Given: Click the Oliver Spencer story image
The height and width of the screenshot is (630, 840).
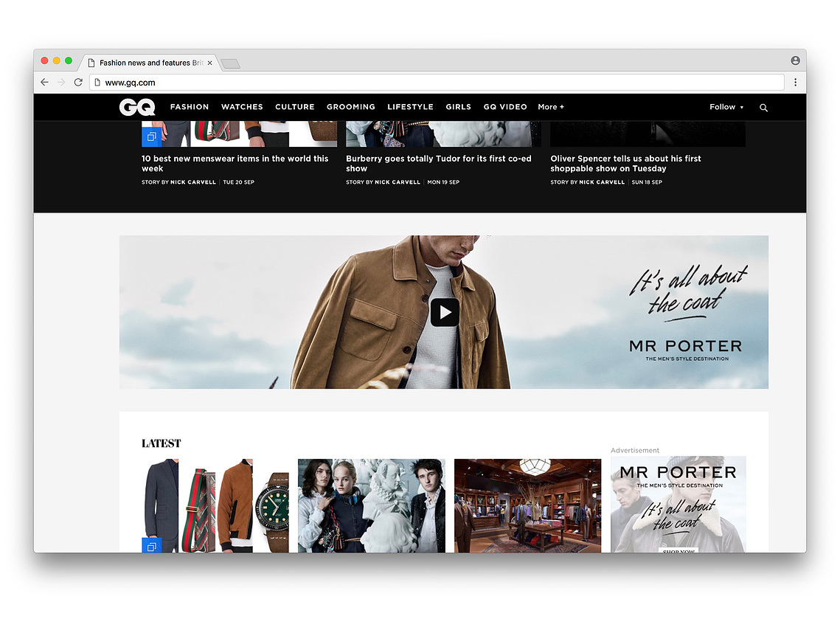Looking at the screenshot, I should tap(648, 134).
